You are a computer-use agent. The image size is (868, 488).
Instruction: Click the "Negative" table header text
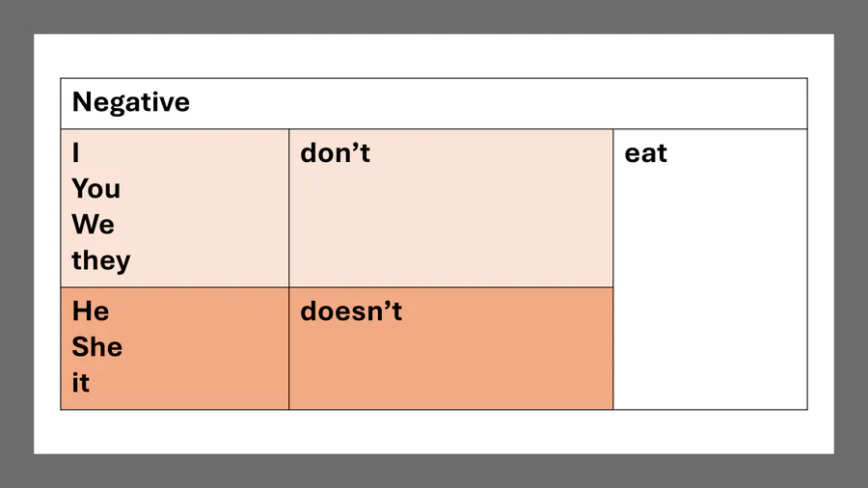[130, 103]
